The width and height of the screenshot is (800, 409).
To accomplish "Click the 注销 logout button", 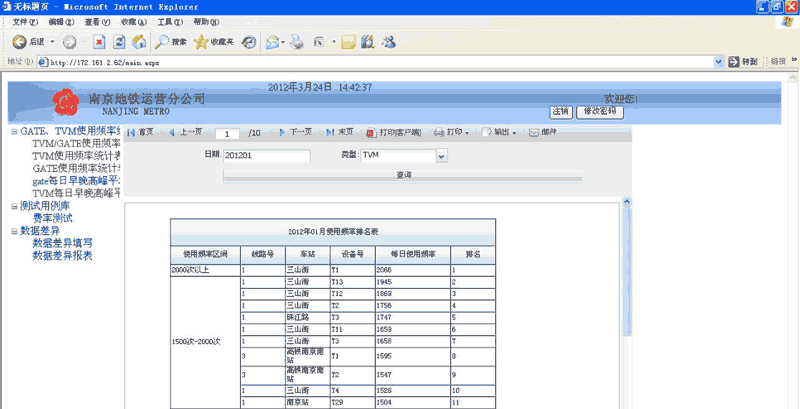I will pos(561,112).
